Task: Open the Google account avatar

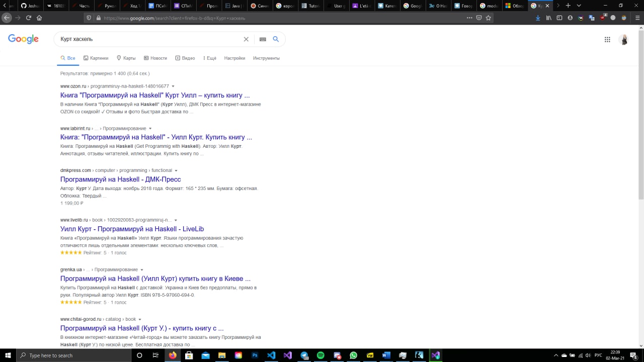Action: point(624,40)
